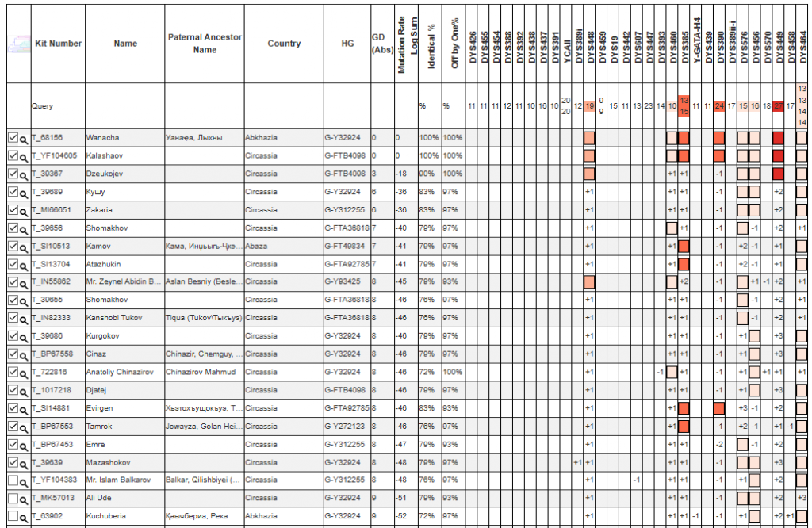Click magnifier icon for Kuchuberia row
The width and height of the screenshot is (812, 528).
[25, 517]
